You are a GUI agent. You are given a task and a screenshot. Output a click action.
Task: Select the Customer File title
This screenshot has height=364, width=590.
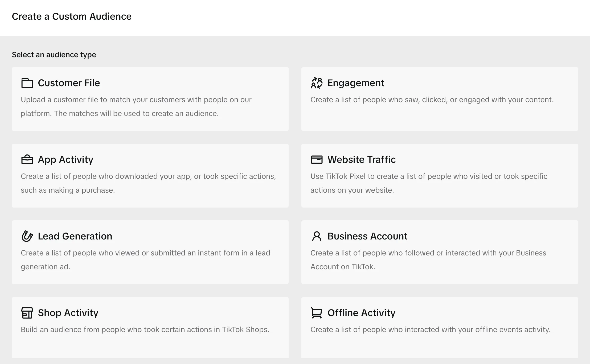(x=69, y=83)
